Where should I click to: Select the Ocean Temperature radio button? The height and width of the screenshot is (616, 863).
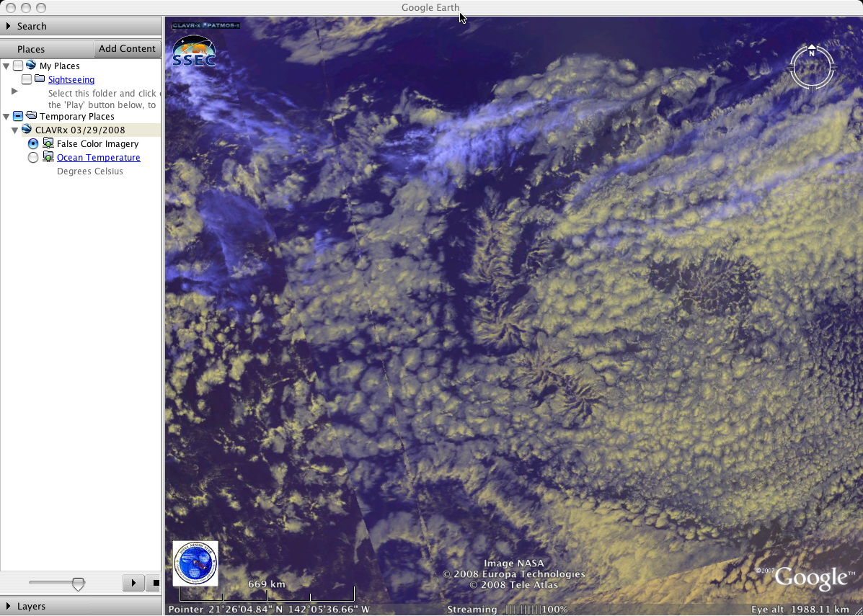pos(33,157)
